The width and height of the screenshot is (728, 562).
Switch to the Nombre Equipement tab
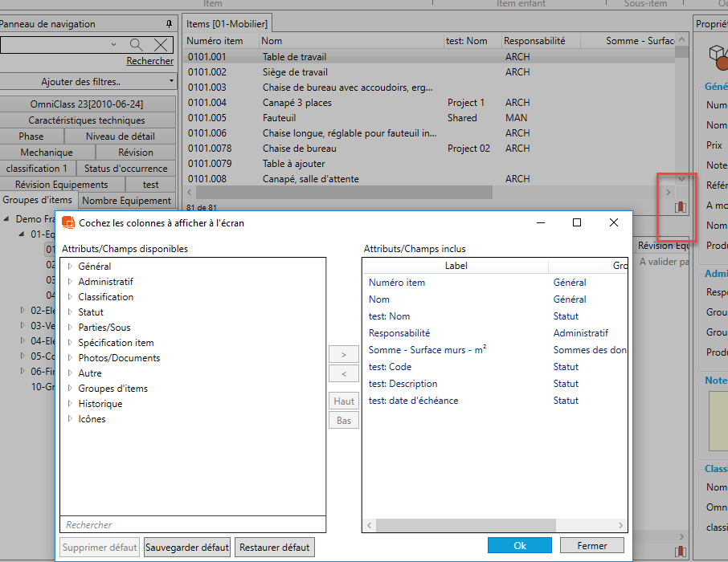point(127,201)
